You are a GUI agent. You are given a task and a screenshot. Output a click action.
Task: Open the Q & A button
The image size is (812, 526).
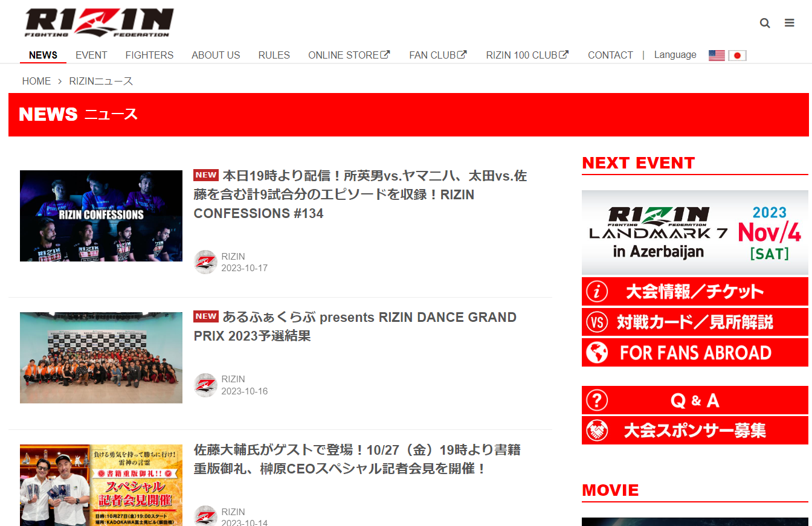click(x=695, y=400)
